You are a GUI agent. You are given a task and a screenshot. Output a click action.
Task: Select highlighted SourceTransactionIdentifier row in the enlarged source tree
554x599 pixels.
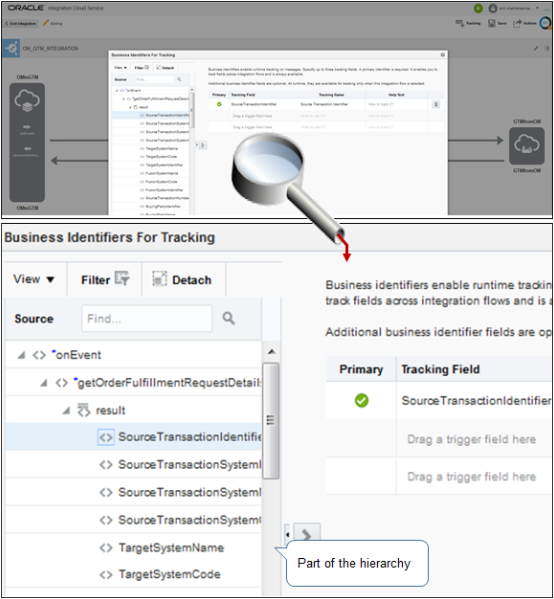click(133, 437)
